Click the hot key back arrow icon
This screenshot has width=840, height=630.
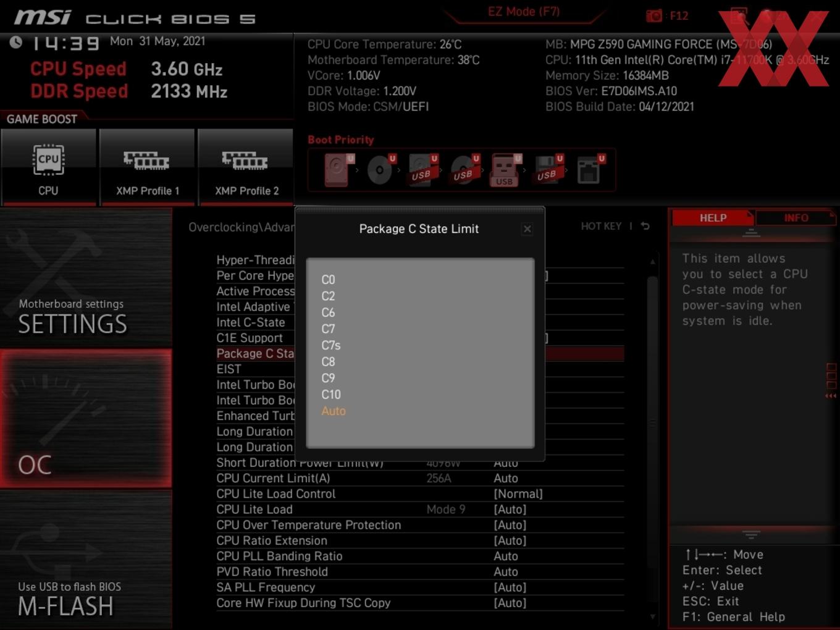(645, 226)
